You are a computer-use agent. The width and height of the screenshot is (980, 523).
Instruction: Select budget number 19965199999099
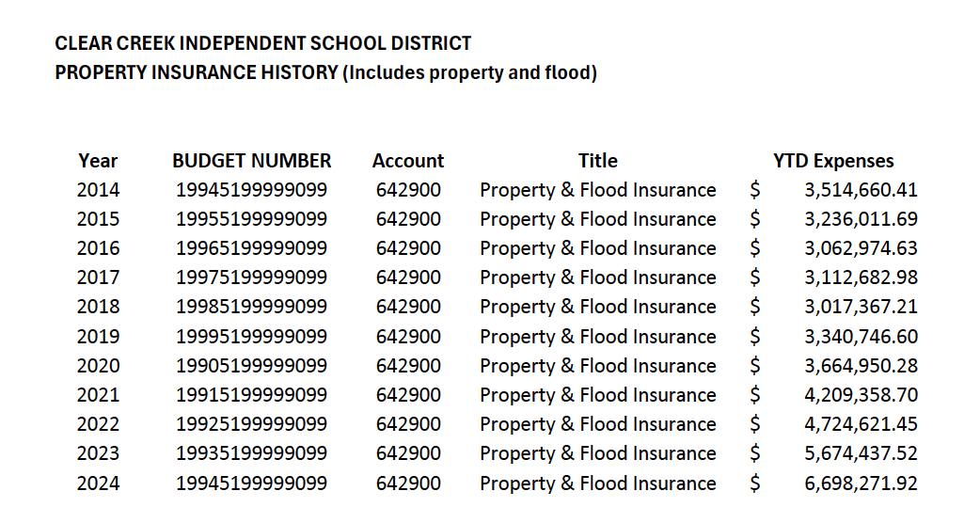252,248
